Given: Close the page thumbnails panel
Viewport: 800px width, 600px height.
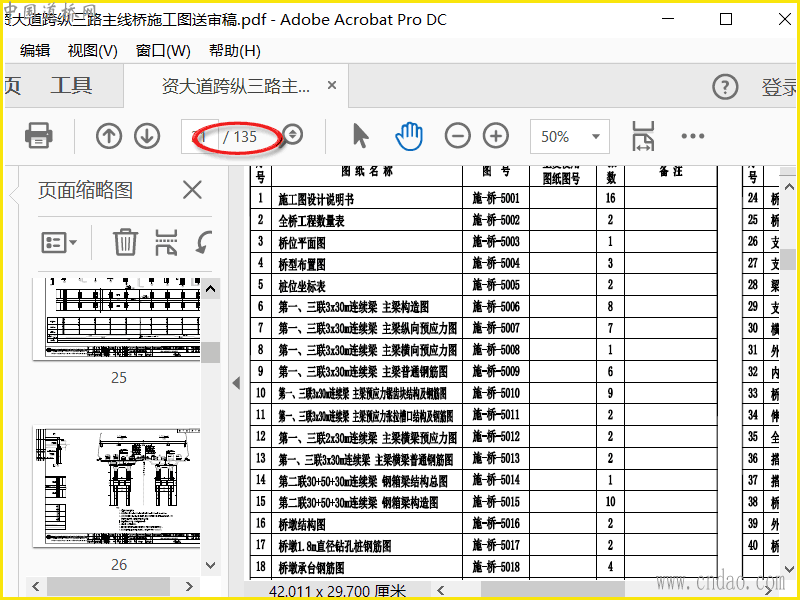Looking at the screenshot, I should [x=192, y=190].
